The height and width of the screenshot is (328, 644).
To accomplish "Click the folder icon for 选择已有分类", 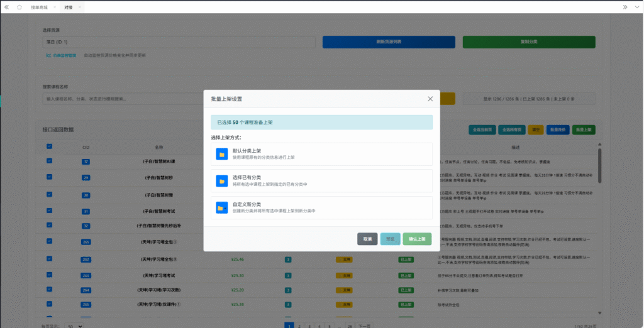I will point(221,181).
